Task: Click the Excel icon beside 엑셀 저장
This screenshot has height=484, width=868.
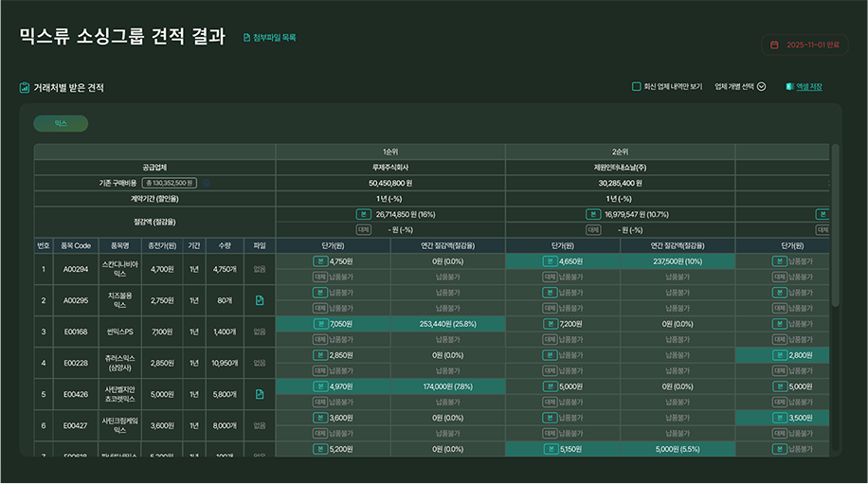Action: click(788, 87)
